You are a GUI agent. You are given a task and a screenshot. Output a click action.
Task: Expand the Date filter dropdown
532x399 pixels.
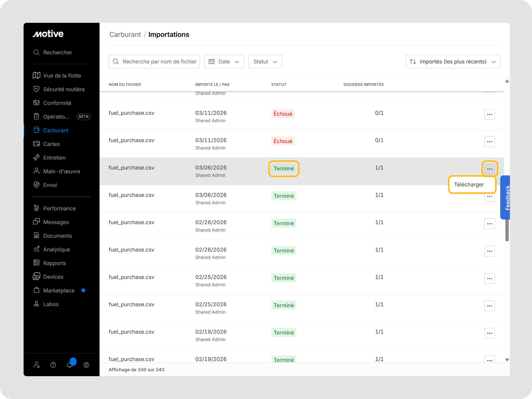coord(224,62)
